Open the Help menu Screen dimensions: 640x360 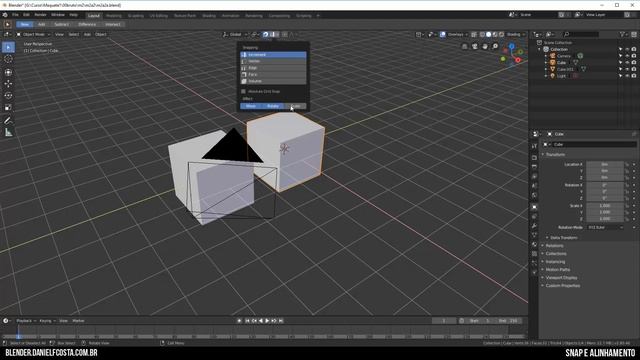click(73, 15)
